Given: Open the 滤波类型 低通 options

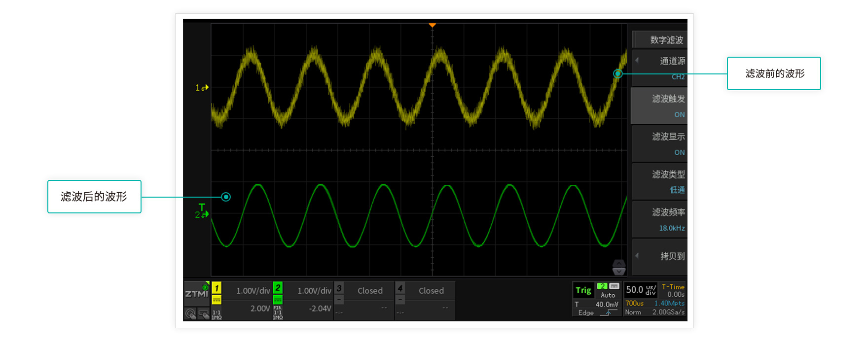Looking at the screenshot, I should pos(659,181).
